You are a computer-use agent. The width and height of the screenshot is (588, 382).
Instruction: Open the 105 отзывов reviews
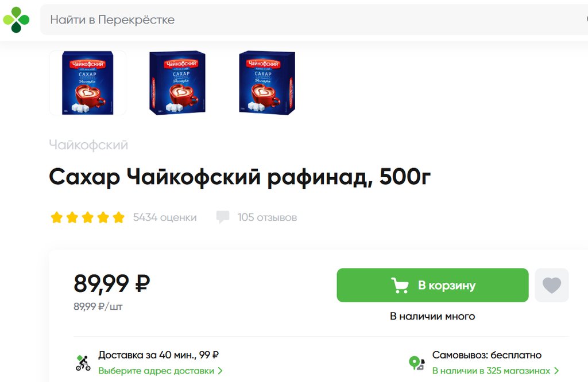tap(267, 217)
